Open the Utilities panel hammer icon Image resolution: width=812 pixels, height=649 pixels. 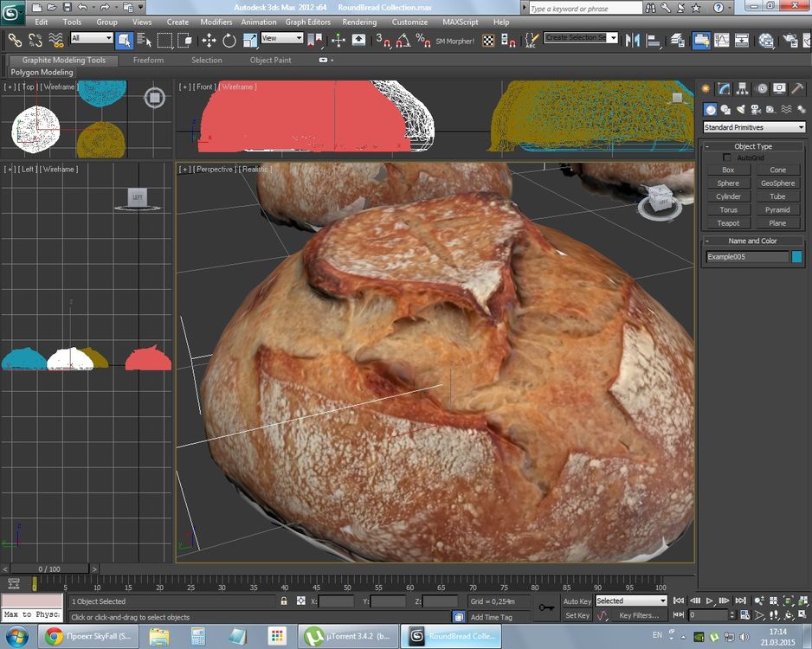click(x=797, y=88)
